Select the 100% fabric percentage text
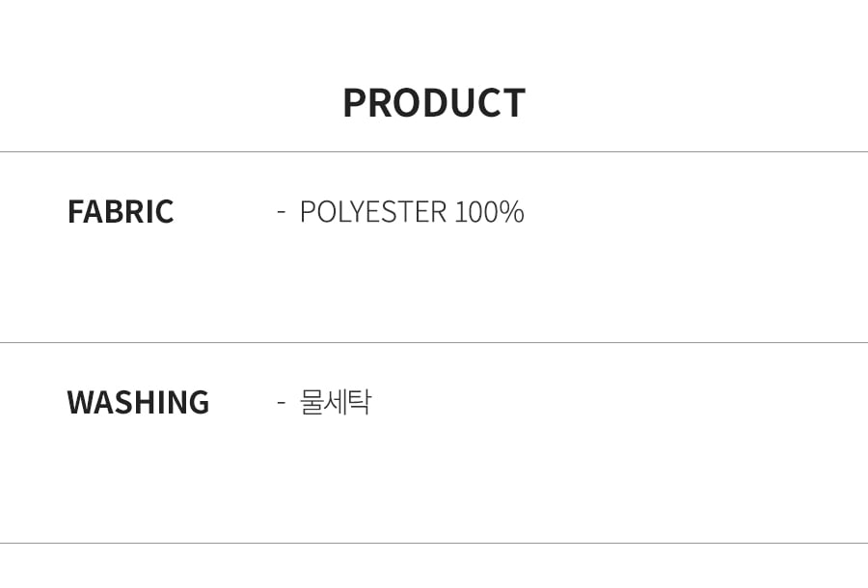The width and height of the screenshot is (868, 588). click(489, 211)
